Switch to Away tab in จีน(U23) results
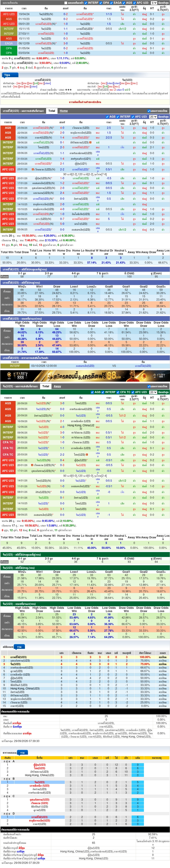 (x=57, y=387)
